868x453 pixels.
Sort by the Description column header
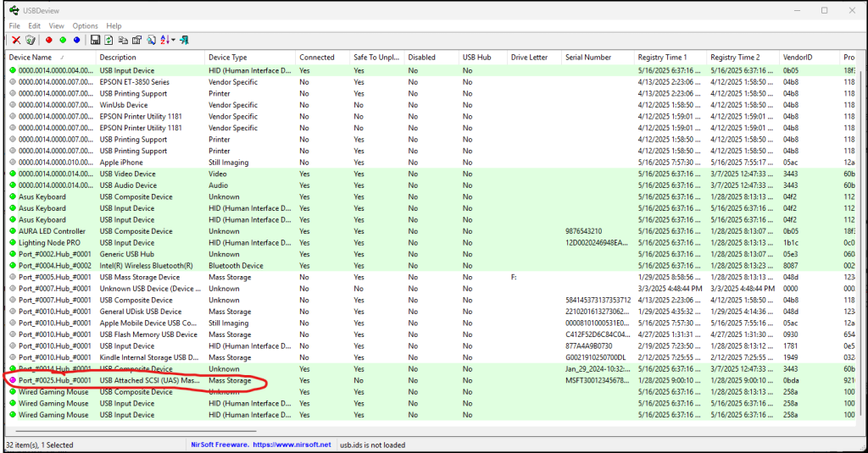pos(150,58)
